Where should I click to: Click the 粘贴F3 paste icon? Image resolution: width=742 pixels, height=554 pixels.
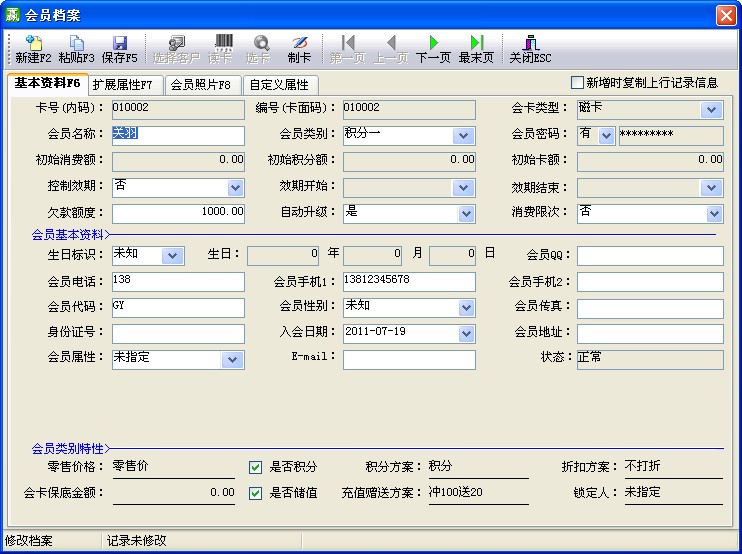(x=76, y=43)
